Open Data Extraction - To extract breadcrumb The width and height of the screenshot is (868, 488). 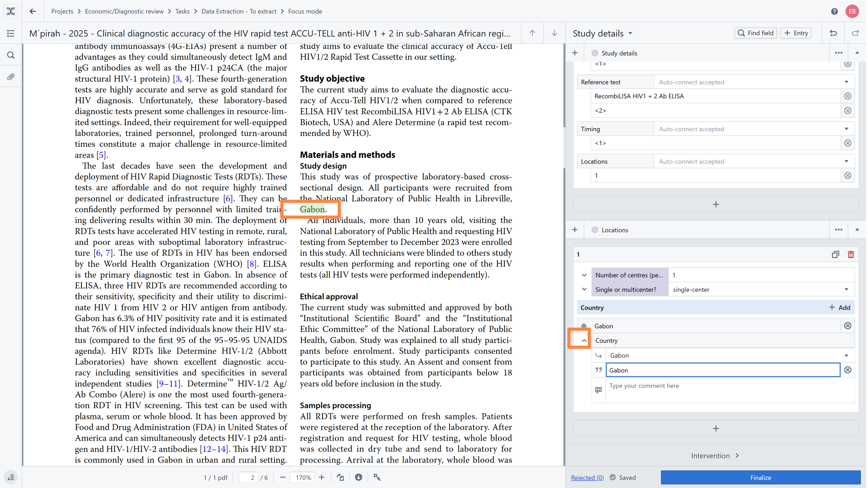pyautogui.click(x=239, y=11)
